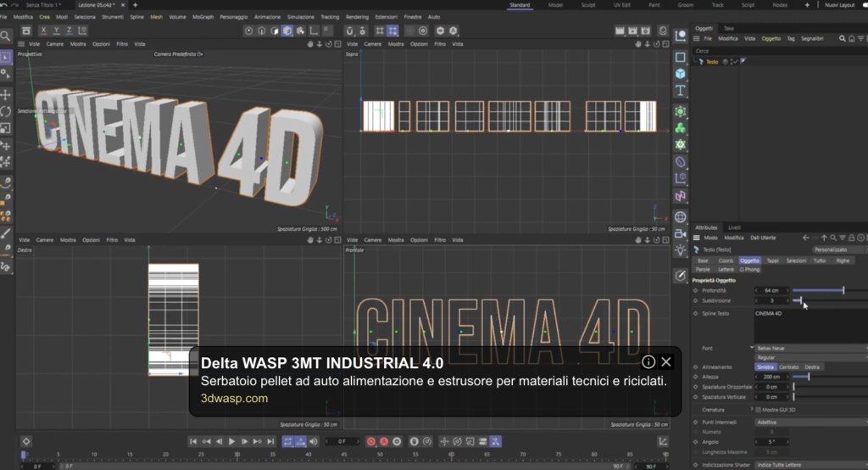This screenshot has width=868, height=470.
Task: Click the add keyframe diamond icon at timeline left
Action: [x=26, y=442]
